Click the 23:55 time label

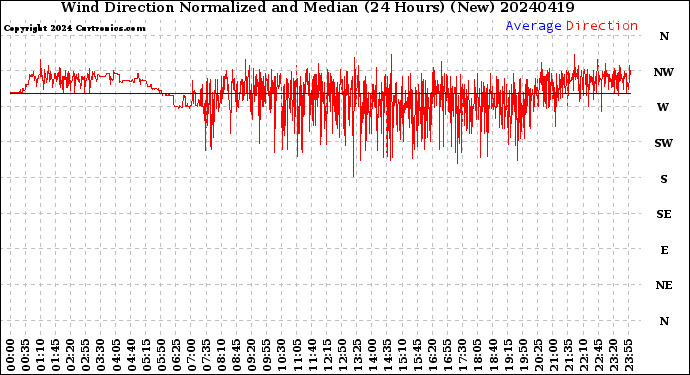[x=628, y=355]
